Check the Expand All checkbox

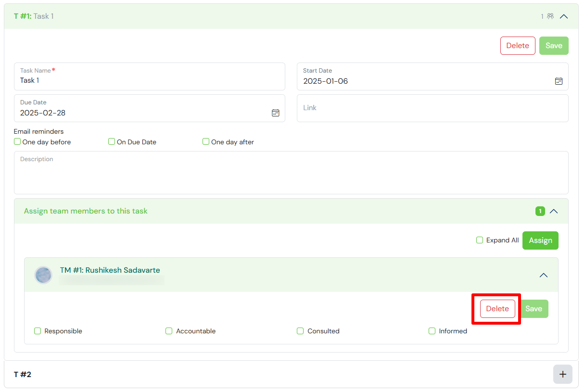click(x=480, y=240)
